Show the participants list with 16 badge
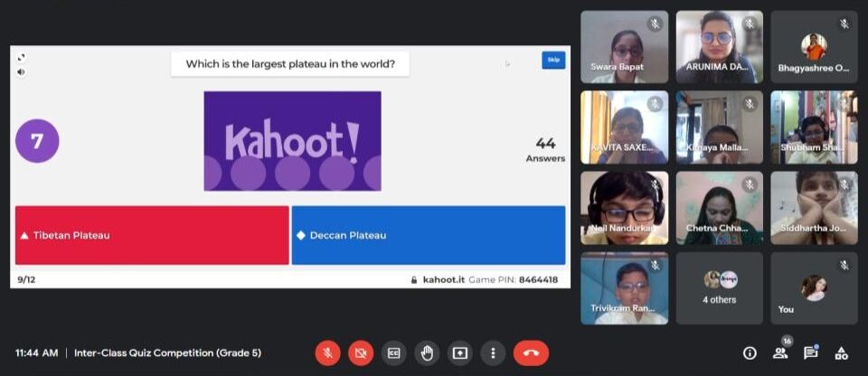Image resolution: width=868 pixels, height=376 pixels. pyautogui.click(x=780, y=352)
